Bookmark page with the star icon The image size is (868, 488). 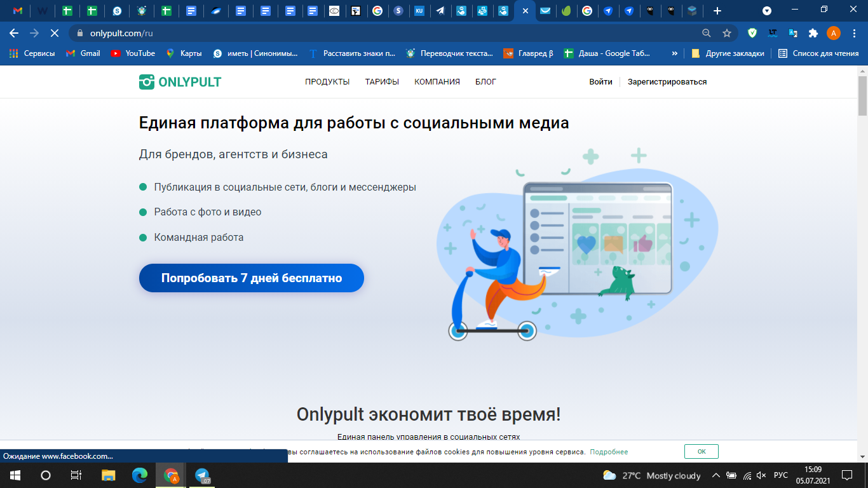727,33
